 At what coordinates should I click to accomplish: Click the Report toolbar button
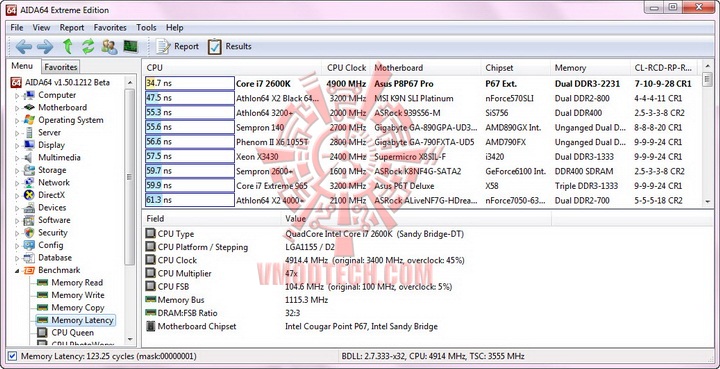coord(177,46)
